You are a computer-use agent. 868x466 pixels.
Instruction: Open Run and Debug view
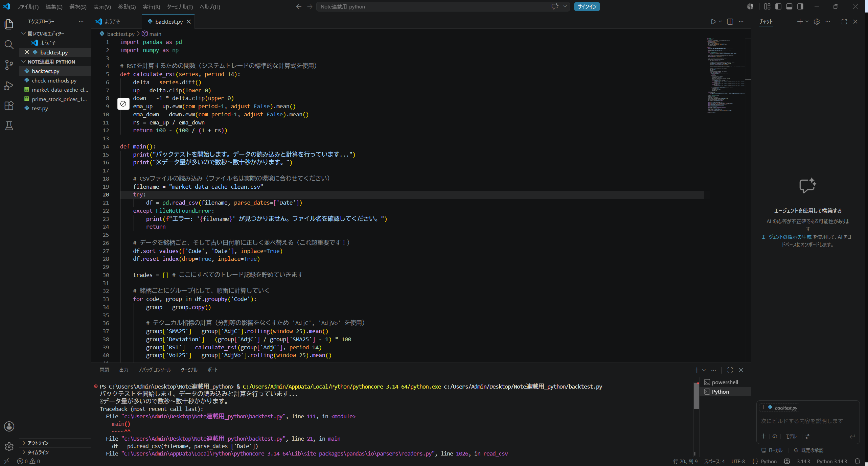pyautogui.click(x=9, y=86)
